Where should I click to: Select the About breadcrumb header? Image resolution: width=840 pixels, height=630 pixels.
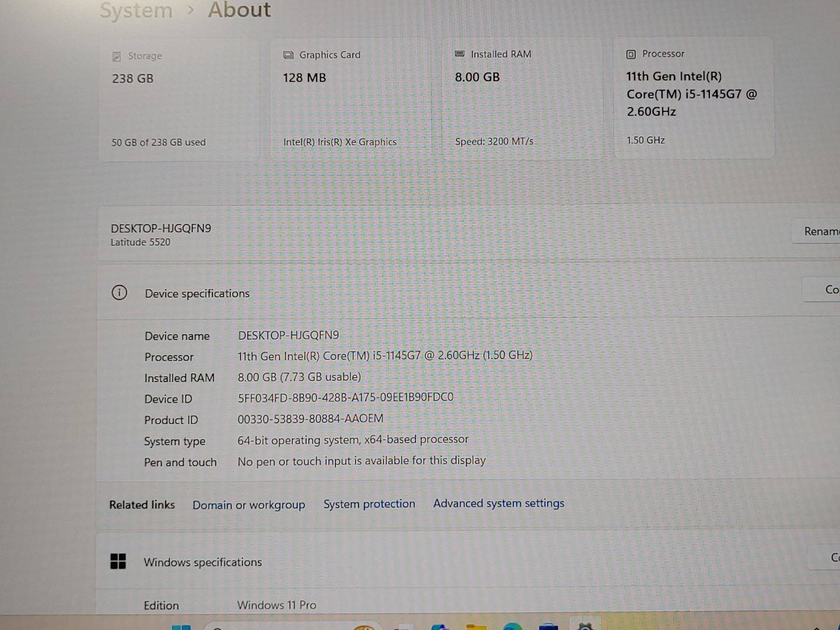click(239, 10)
